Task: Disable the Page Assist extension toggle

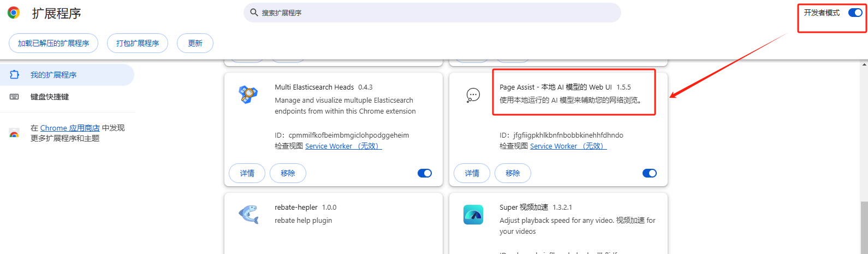Action: click(x=650, y=173)
